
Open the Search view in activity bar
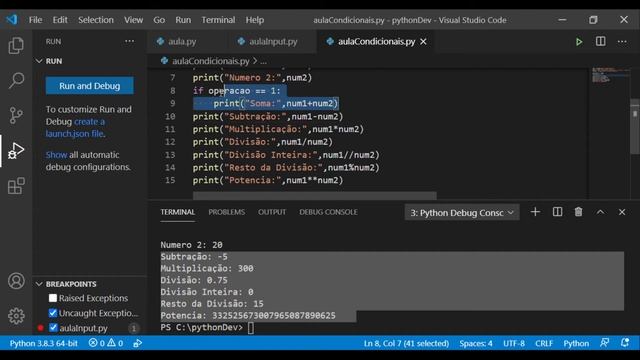pyautogui.click(x=16, y=80)
